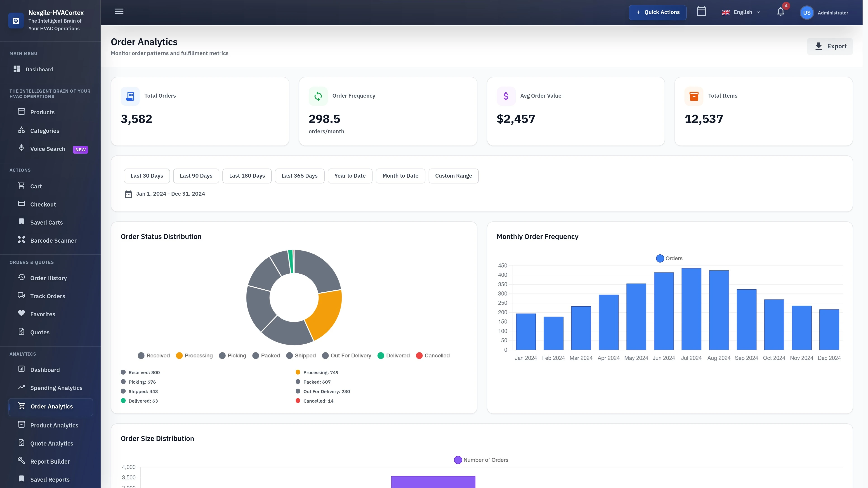Select the Last 90 Days filter

click(196, 176)
